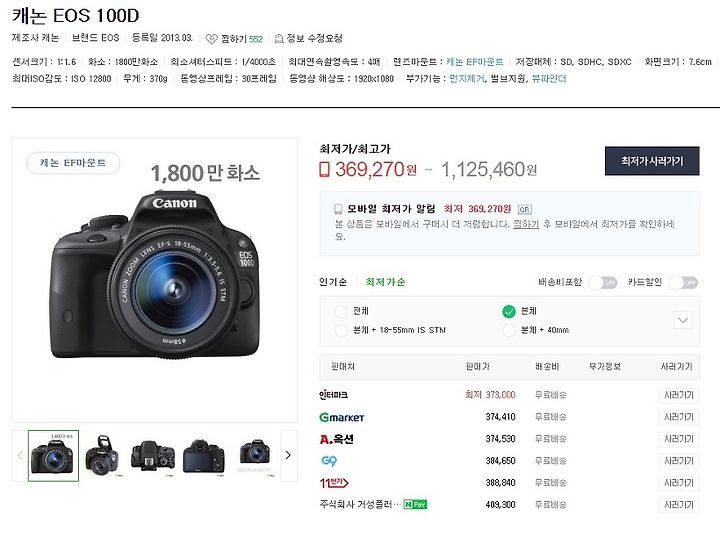Image resolution: width=720 pixels, height=537 pixels.
Task: Click 주식회사 거성플러 seller name
Action: pos(360,504)
